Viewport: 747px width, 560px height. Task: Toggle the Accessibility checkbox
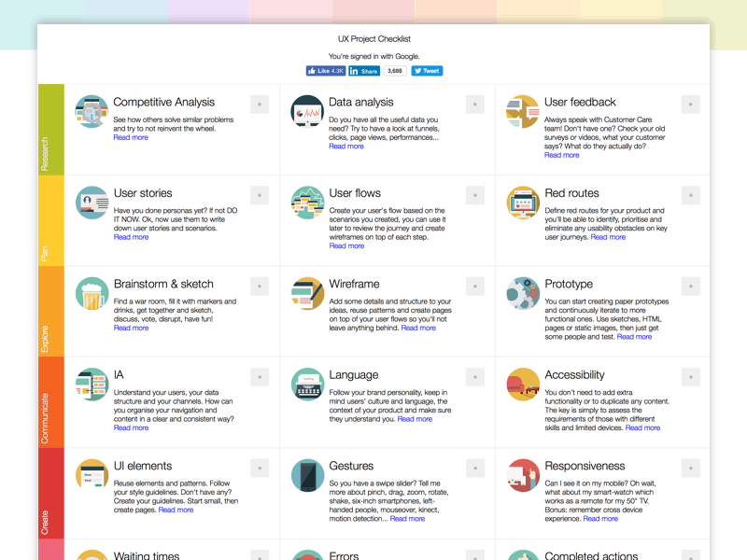(x=690, y=377)
